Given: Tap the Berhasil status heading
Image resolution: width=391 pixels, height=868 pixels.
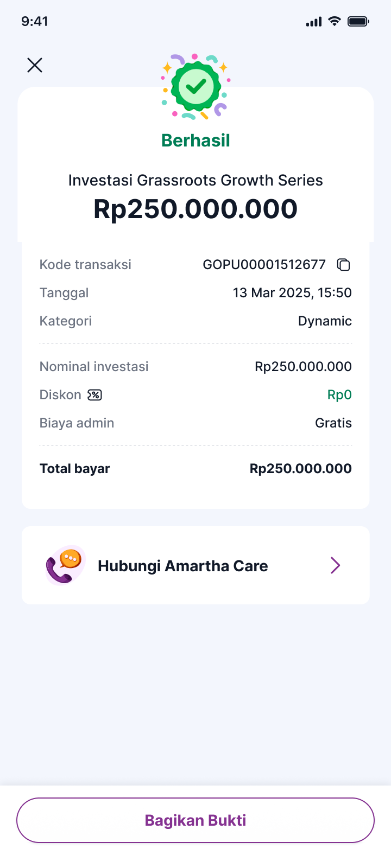Looking at the screenshot, I should click(x=195, y=141).
